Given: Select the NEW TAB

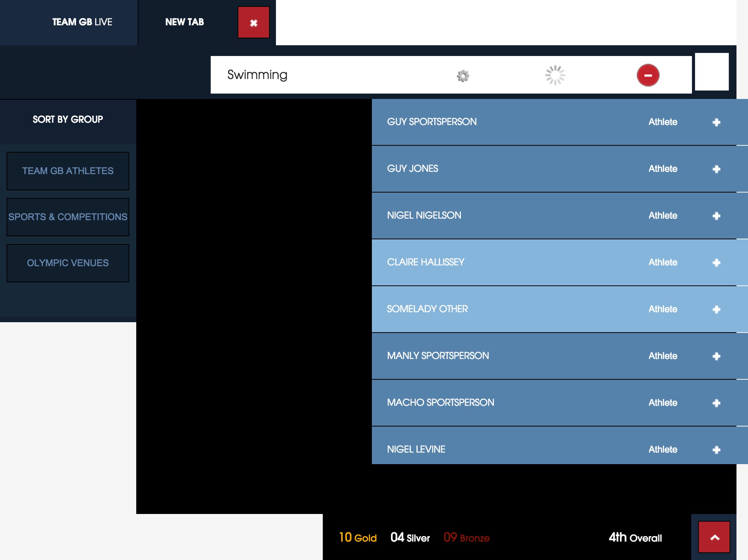Looking at the screenshot, I should tap(184, 22).
